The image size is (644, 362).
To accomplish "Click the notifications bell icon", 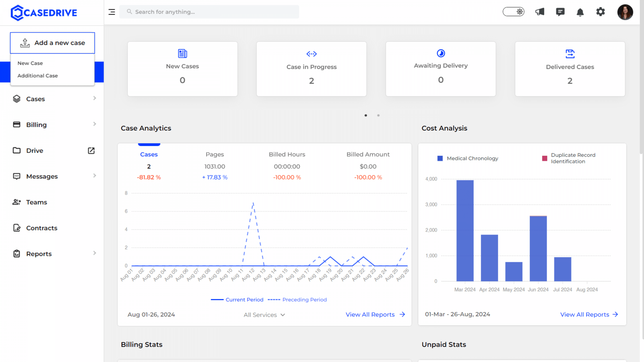I will coord(580,12).
